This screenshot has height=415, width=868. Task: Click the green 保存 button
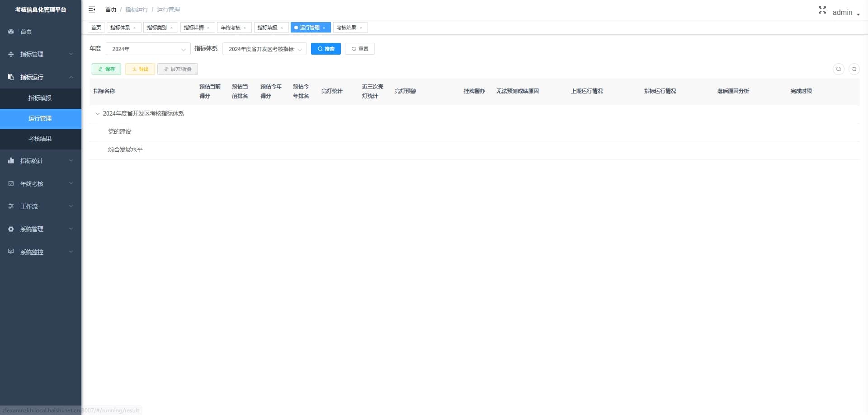pos(106,69)
